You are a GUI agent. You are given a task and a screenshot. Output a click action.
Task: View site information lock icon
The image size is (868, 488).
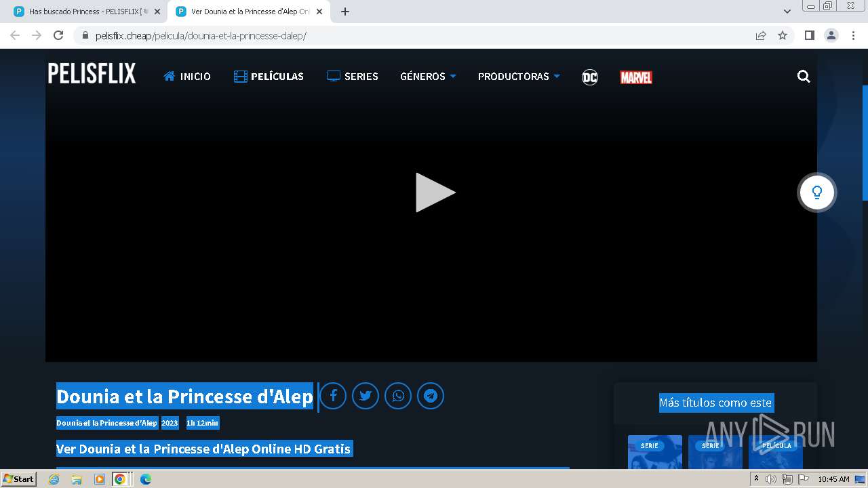click(85, 35)
